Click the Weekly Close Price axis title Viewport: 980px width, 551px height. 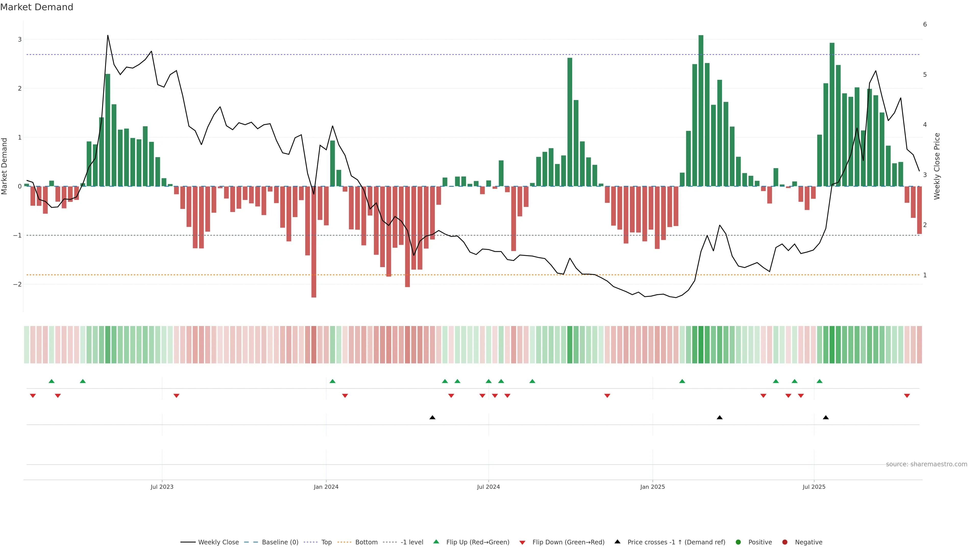[937, 166]
